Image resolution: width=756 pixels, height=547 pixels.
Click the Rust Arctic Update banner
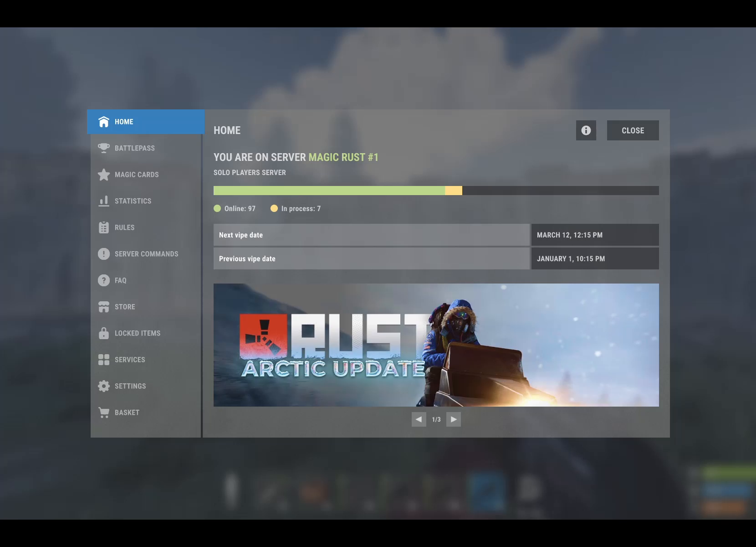tap(436, 345)
